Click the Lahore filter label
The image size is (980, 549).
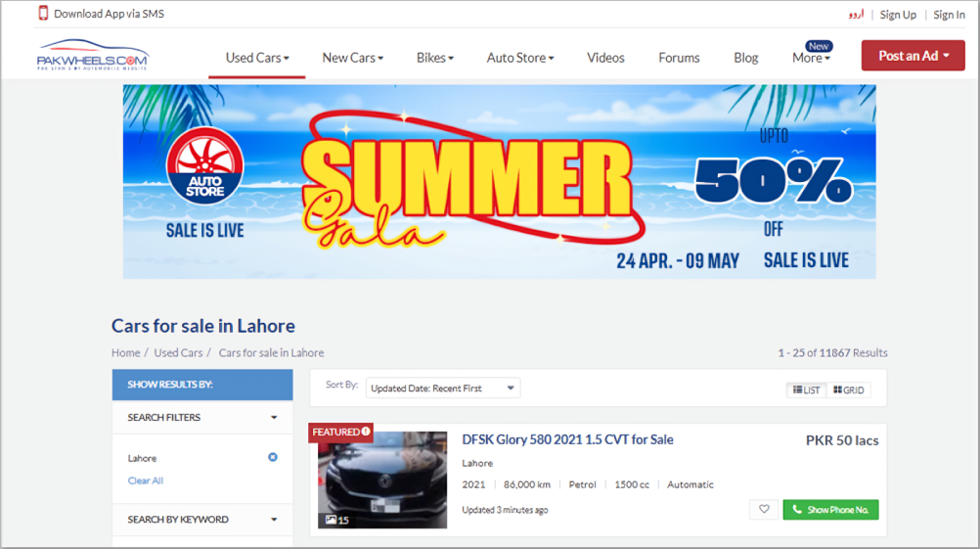coord(142,458)
